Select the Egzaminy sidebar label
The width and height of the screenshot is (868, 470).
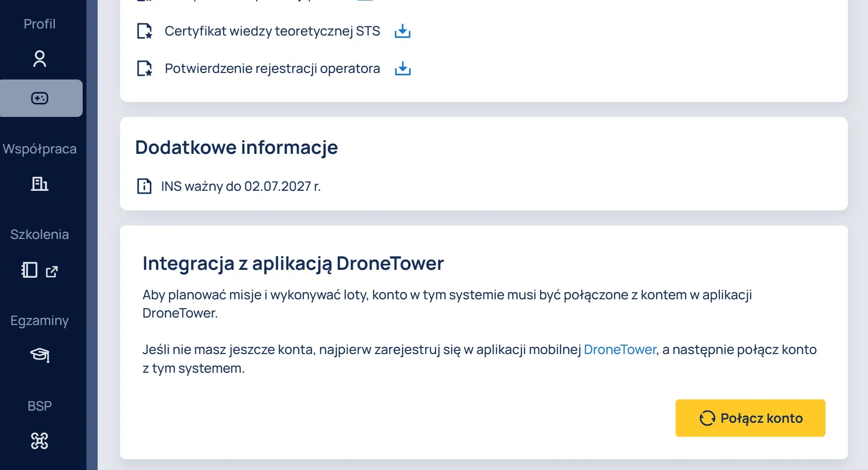click(40, 320)
